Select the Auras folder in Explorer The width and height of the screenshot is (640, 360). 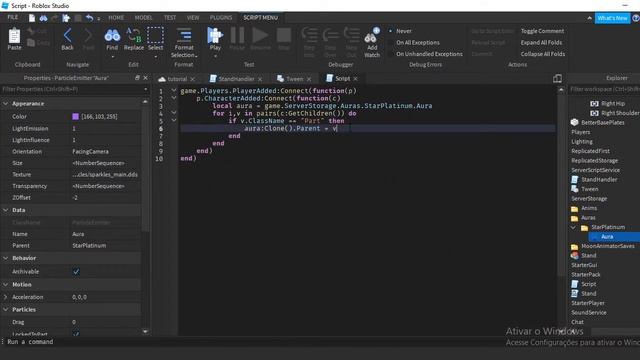(x=588, y=218)
